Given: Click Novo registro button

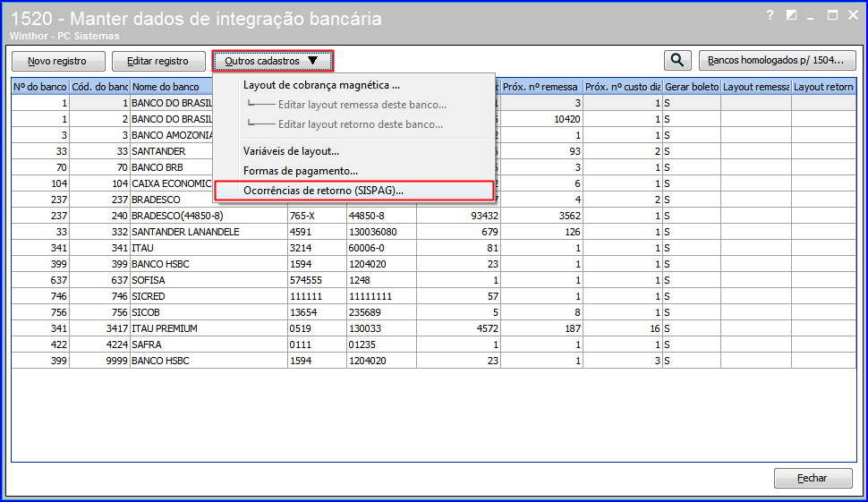Looking at the screenshot, I should tap(58, 61).
